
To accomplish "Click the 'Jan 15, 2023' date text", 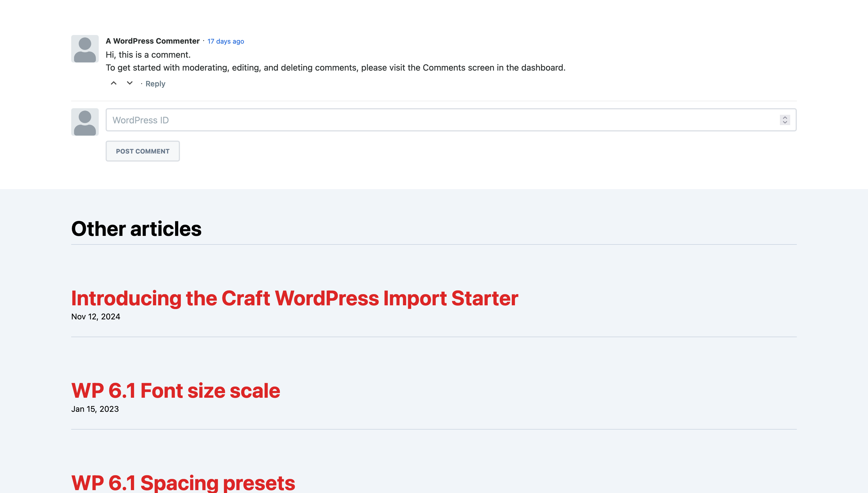I will (95, 409).
